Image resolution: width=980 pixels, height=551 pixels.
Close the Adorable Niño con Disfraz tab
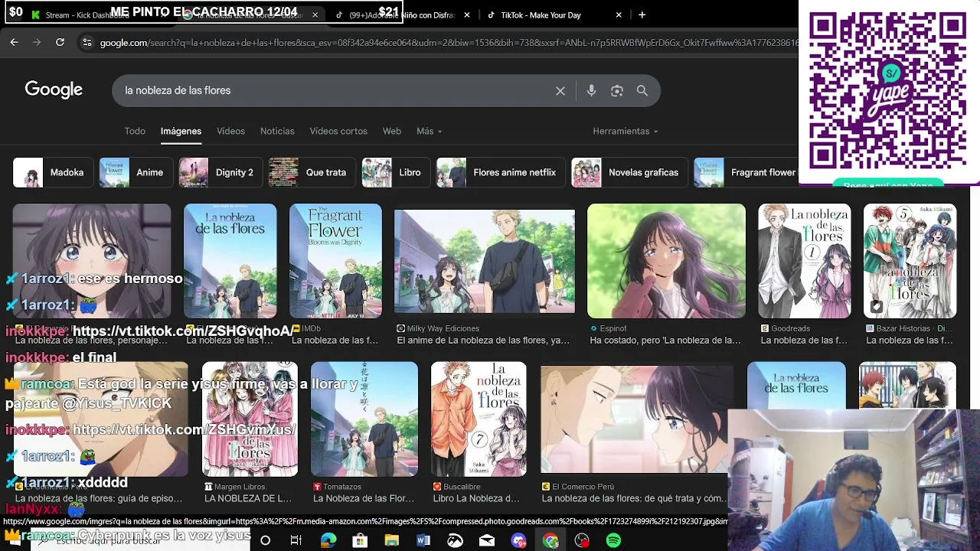(x=466, y=15)
